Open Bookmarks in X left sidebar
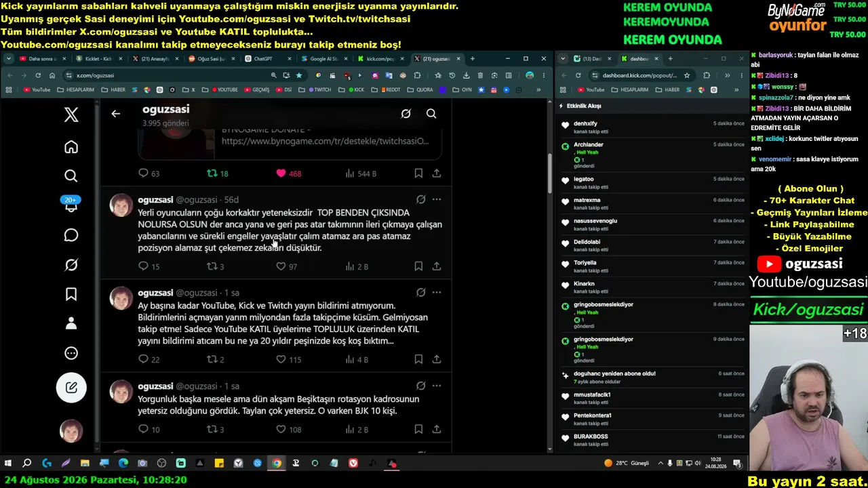The image size is (868, 488). [71, 294]
